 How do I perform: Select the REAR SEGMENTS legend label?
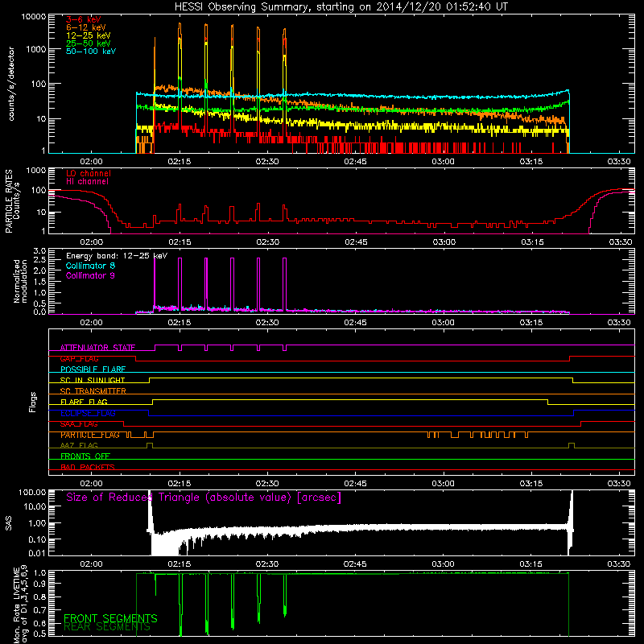(107, 627)
